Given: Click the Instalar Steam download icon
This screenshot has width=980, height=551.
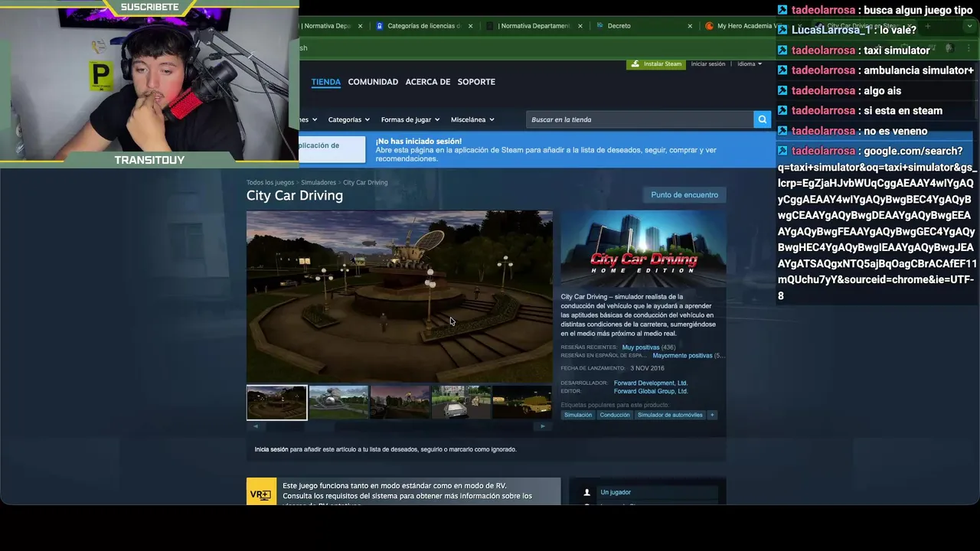Looking at the screenshot, I should pyautogui.click(x=637, y=64).
